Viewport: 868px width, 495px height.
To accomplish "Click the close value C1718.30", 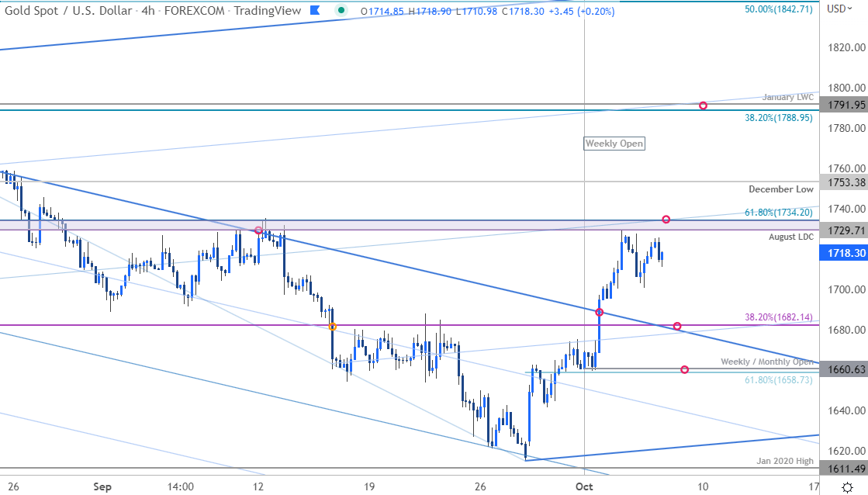I will 523,11.
